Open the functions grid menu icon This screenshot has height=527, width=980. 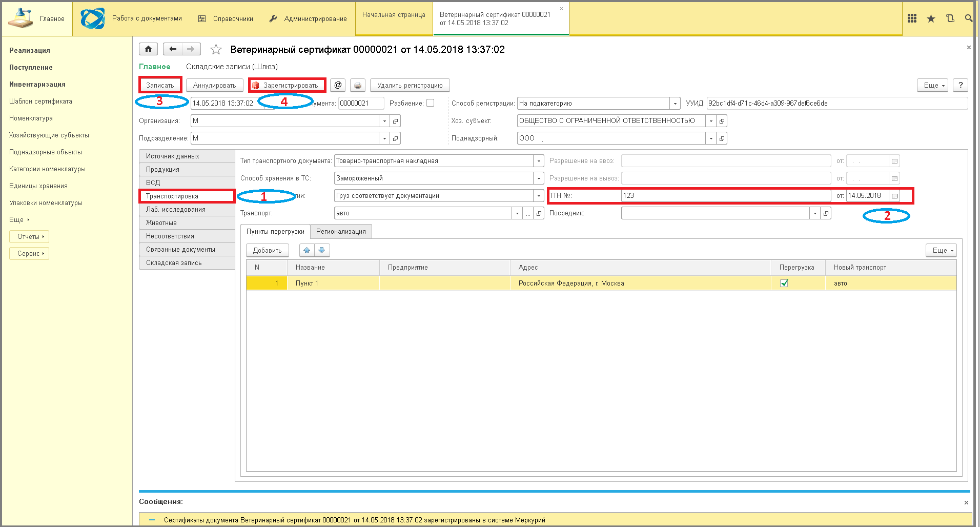point(912,18)
